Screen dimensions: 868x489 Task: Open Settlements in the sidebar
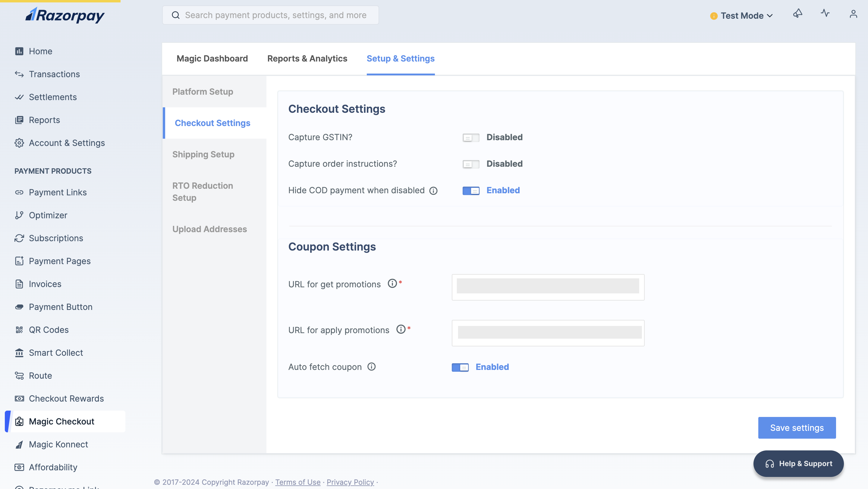[65, 97]
